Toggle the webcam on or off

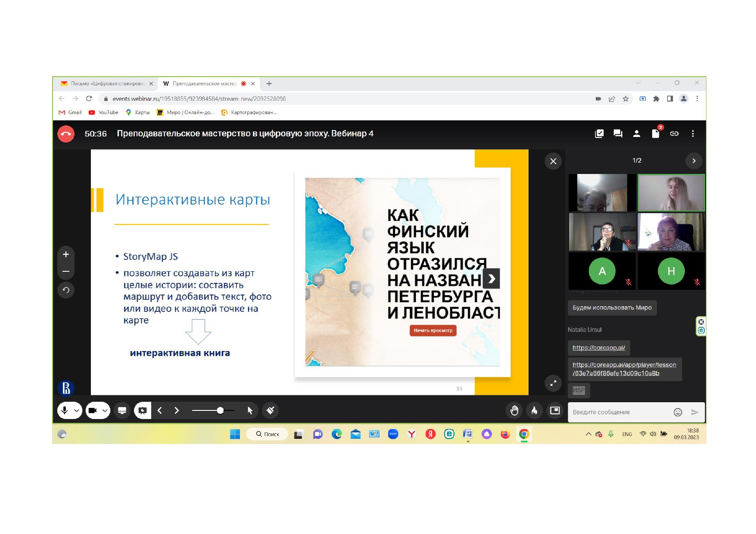(93, 410)
